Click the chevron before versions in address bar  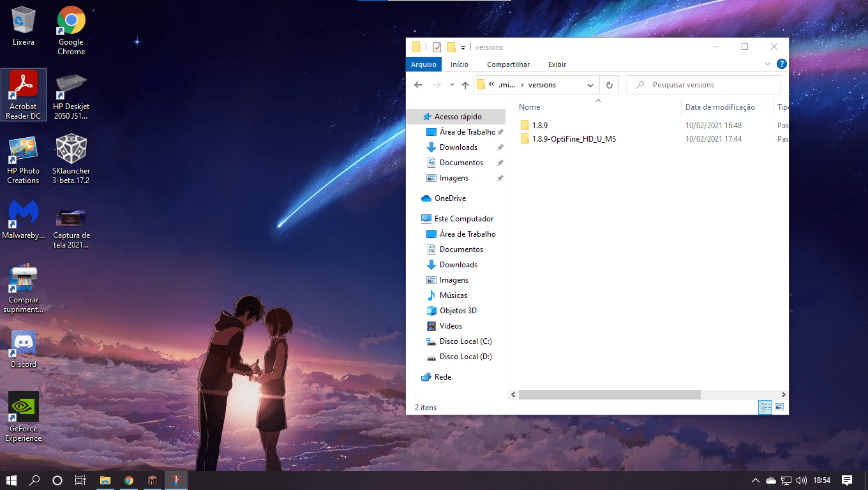[x=522, y=85]
